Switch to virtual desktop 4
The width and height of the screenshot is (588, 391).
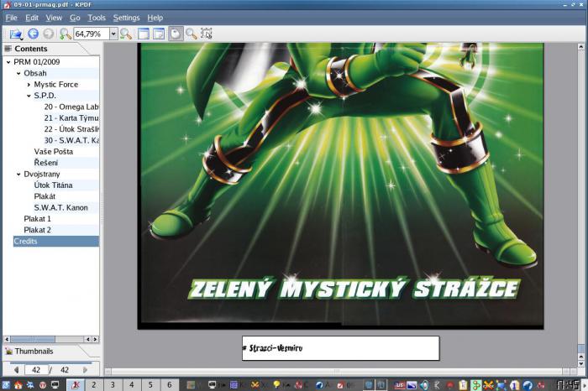pyautogui.click(x=132, y=384)
